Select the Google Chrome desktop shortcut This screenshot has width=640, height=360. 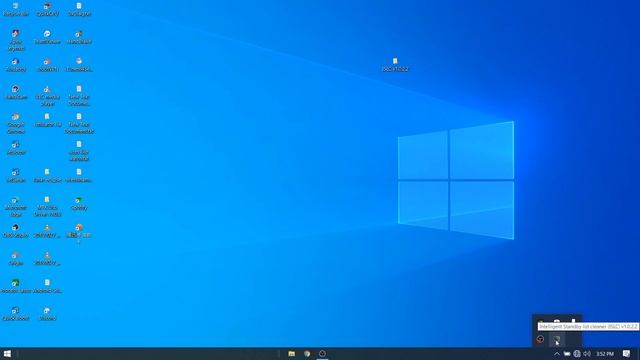coord(16,124)
